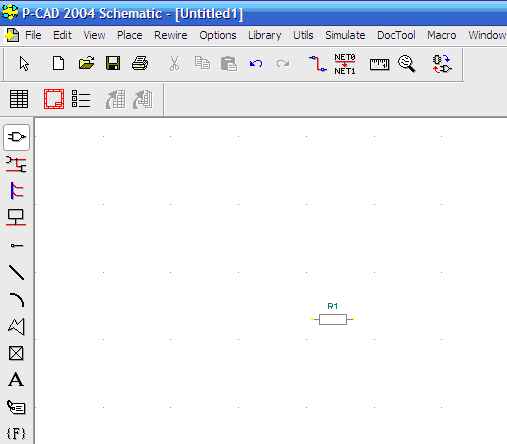Image resolution: width=507 pixels, height=444 pixels.
Task: Select the R1 resistor component body
Action: click(333, 319)
